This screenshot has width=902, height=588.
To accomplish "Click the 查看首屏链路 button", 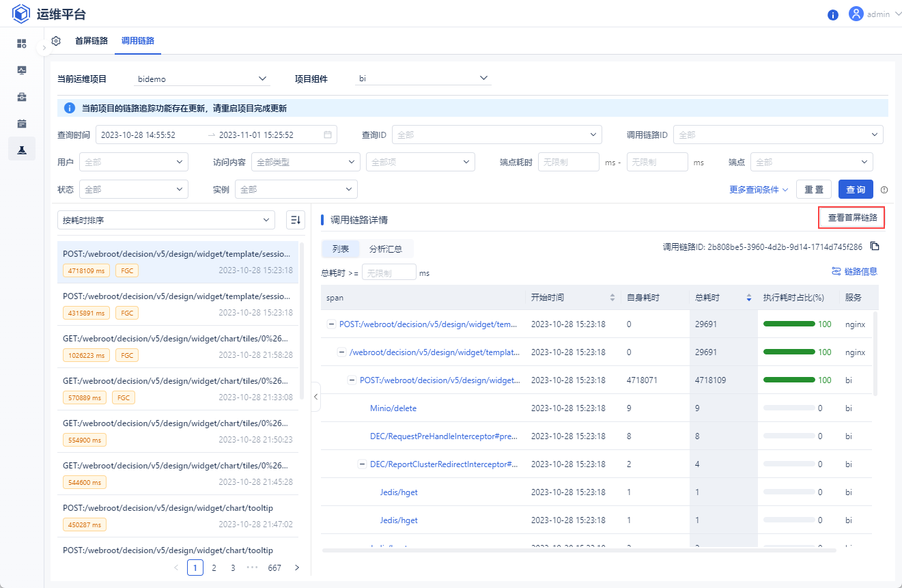I will point(851,218).
